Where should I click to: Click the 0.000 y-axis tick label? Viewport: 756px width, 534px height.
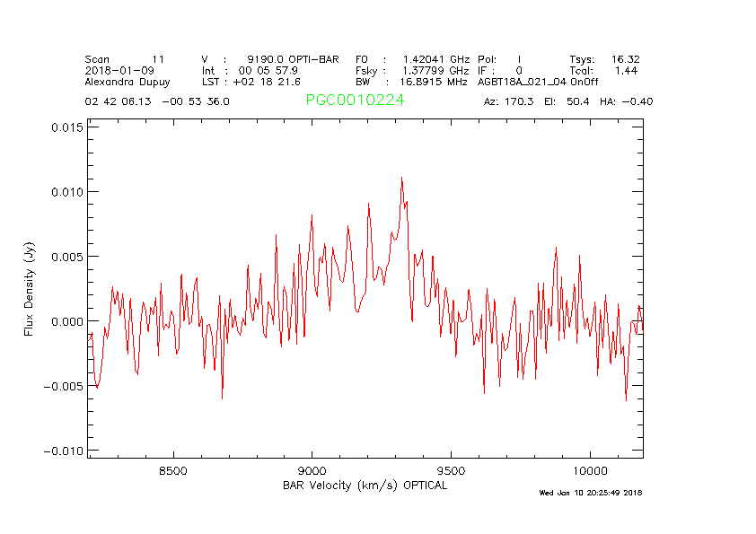point(66,321)
